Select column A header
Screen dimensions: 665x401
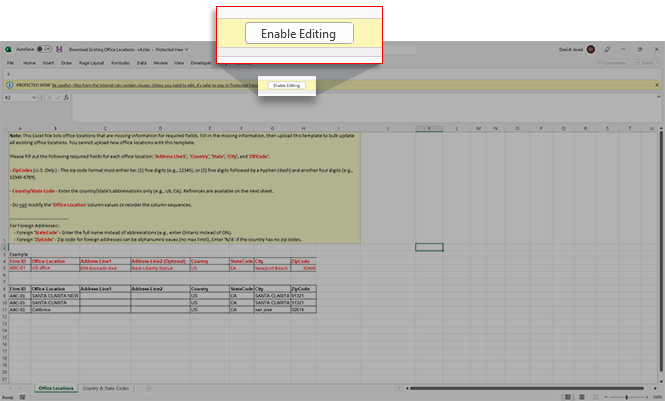click(20, 128)
